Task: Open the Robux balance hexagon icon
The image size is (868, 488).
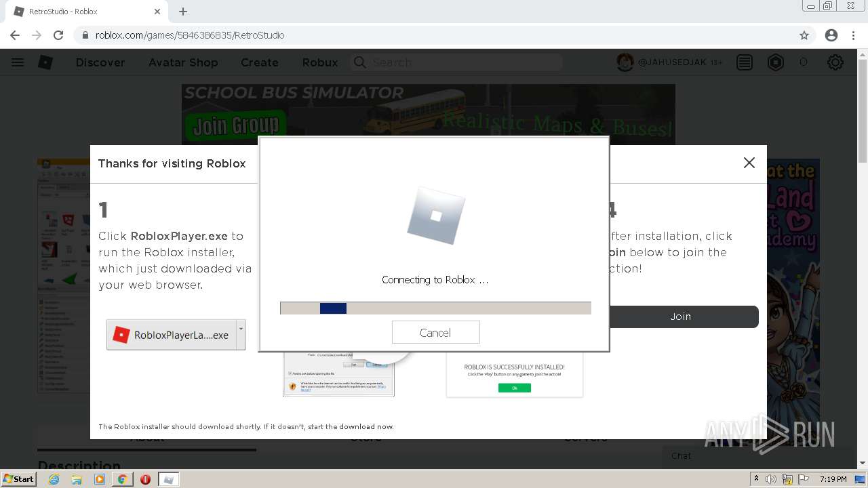Action: tap(776, 62)
